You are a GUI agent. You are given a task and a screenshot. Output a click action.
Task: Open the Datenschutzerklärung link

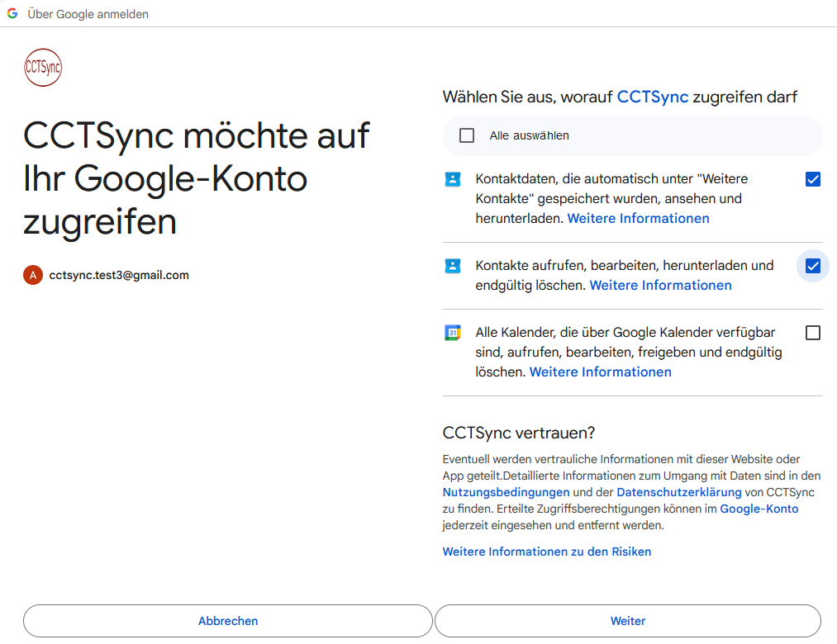click(x=679, y=492)
